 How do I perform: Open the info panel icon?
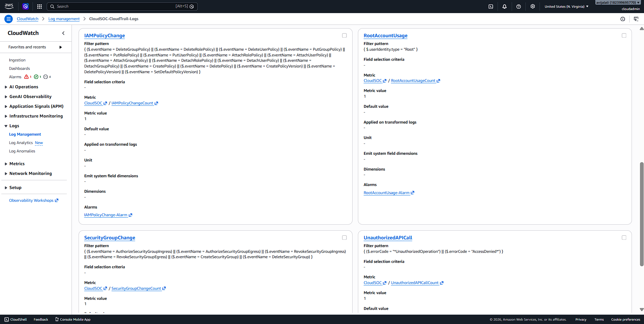coord(623,19)
